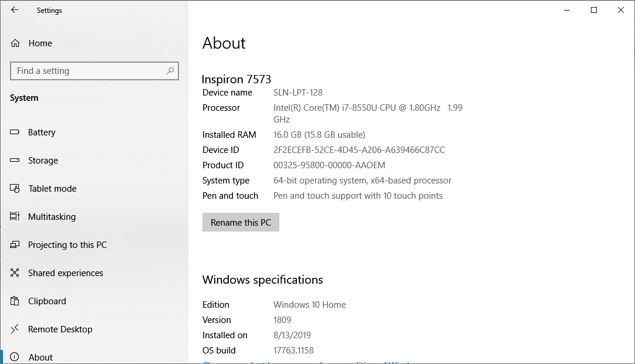Click the 64-bit operating system text
This screenshot has height=364, width=635.
click(362, 181)
